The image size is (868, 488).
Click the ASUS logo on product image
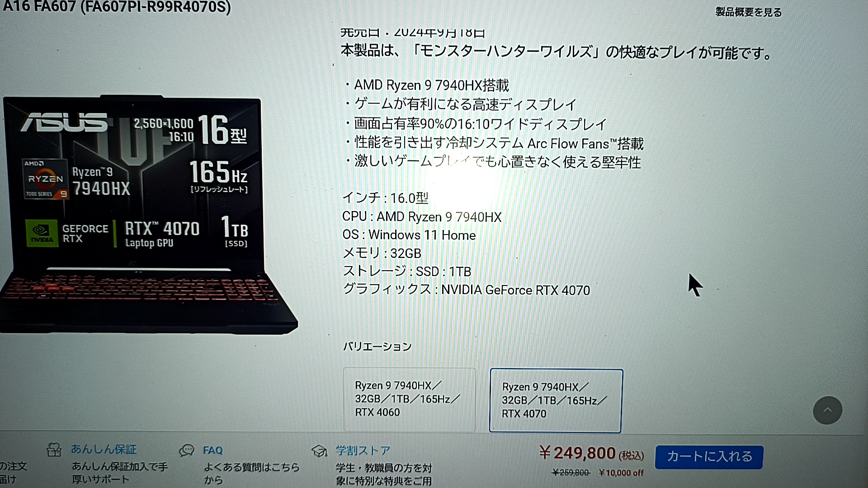(65, 122)
